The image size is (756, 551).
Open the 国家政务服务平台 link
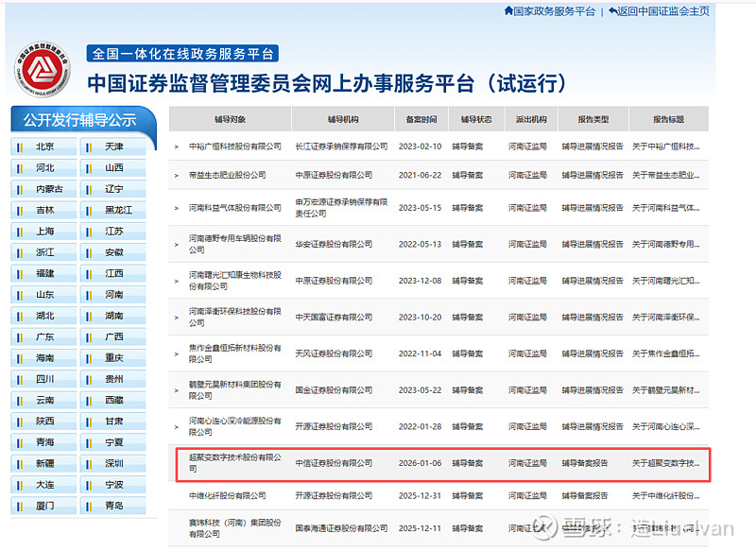554,11
